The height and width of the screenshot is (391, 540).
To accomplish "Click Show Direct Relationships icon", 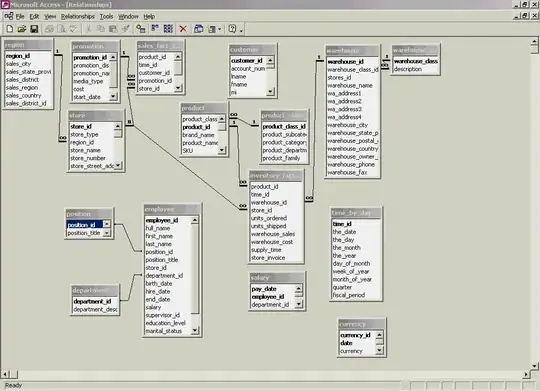I will tap(155, 29).
